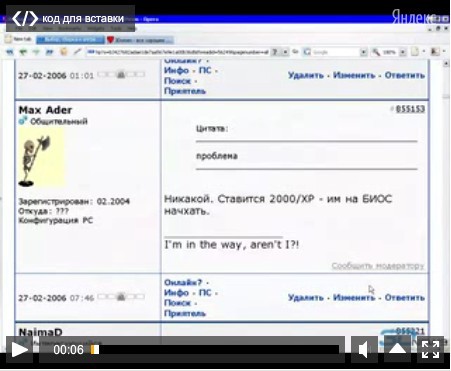Viewport: 451px width, 371px height.
Task: Click Изменить link under Max Ader's post
Action: (x=354, y=297)
